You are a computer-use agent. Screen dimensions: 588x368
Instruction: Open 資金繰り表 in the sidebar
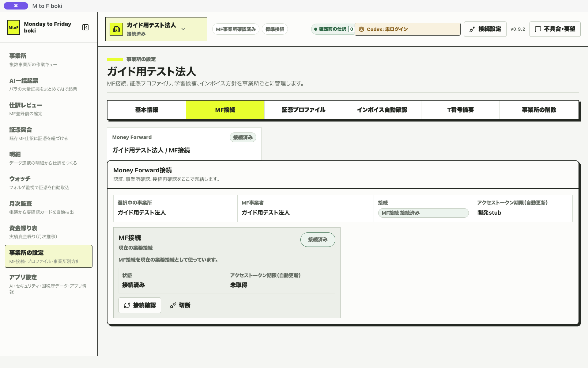49,232
